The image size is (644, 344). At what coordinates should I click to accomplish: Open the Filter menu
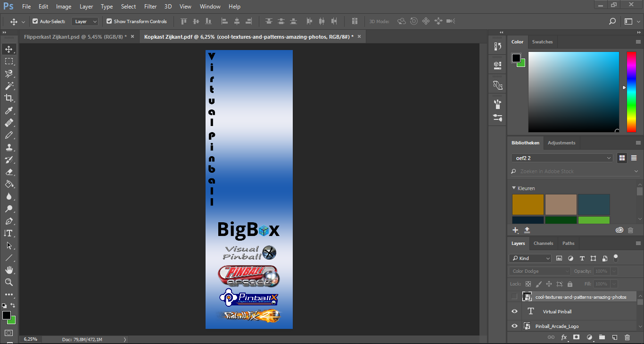[x=150, y=7]
